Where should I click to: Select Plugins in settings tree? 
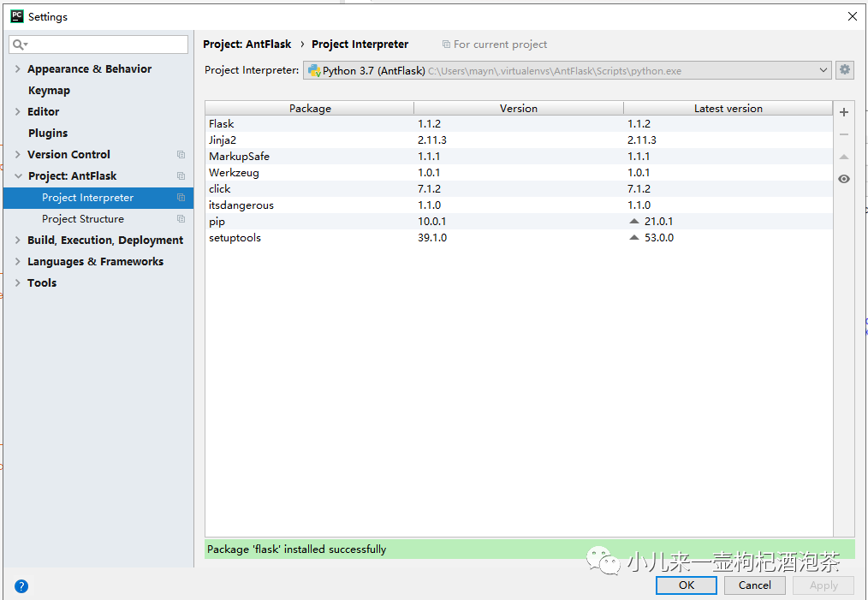48,134
